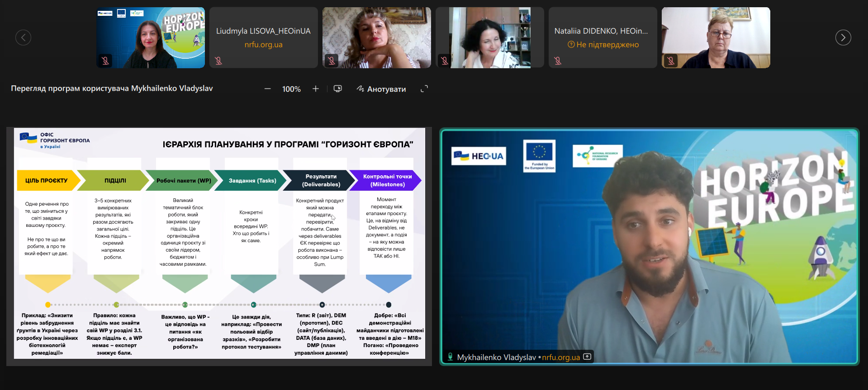868x390 pixels.
Task: Click the monitor icon beside the zoom plus
Action: tap(338, 89)
